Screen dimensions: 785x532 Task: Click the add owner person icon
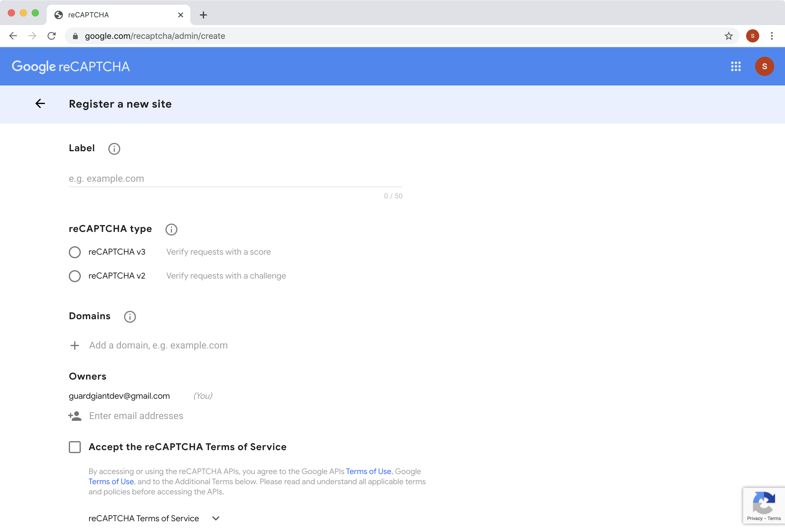[x=74, y=416]
